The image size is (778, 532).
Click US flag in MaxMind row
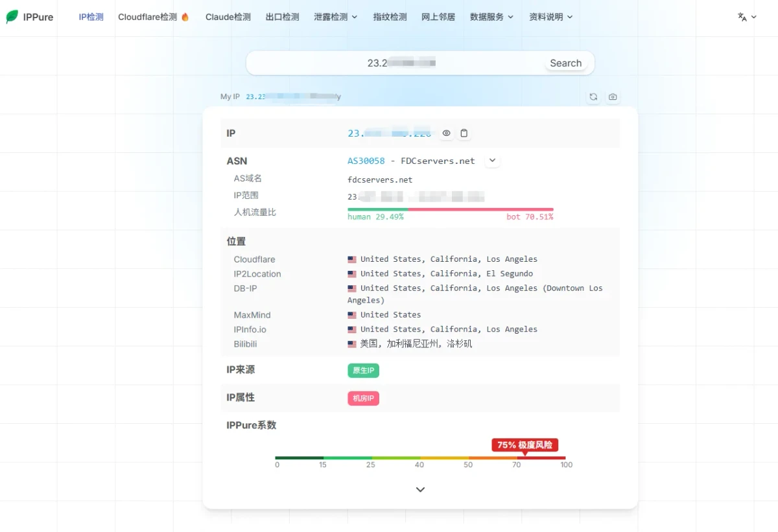coord(352,316)
